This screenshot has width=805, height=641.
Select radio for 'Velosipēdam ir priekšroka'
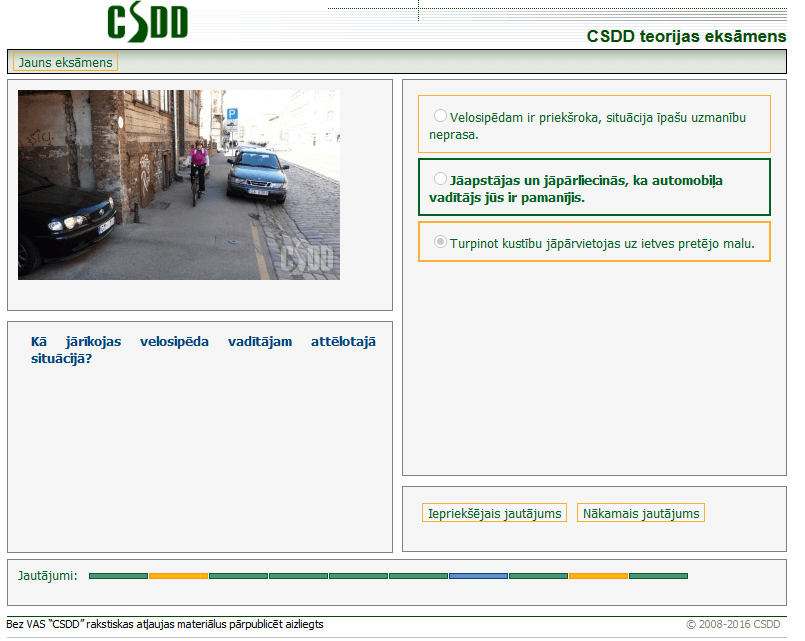[x=440, y=116]
